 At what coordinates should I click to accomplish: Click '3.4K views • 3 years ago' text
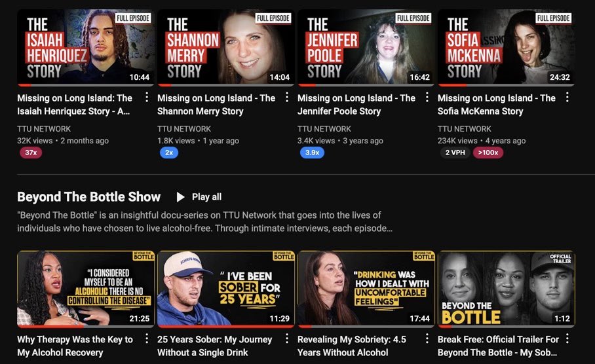click(x=340, y=141)
